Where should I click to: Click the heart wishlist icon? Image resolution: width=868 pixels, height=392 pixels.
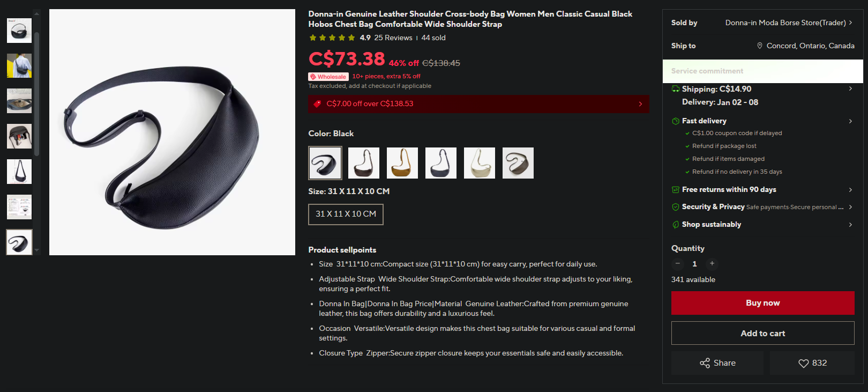pos(803,363)
